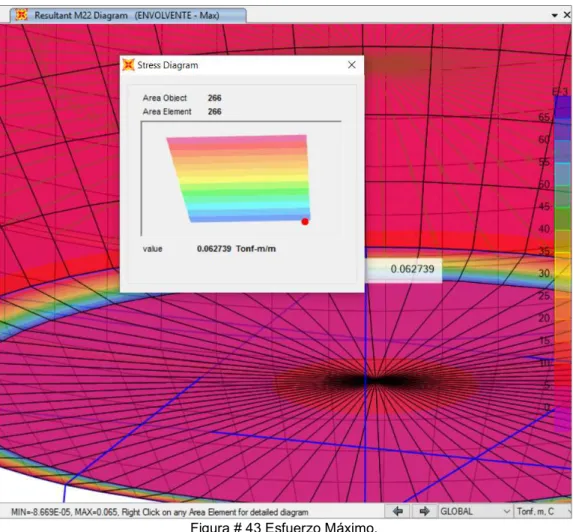573x532 pixels.
Task: Click the Stress Diagram title bar
Action: tap(234, 65)
